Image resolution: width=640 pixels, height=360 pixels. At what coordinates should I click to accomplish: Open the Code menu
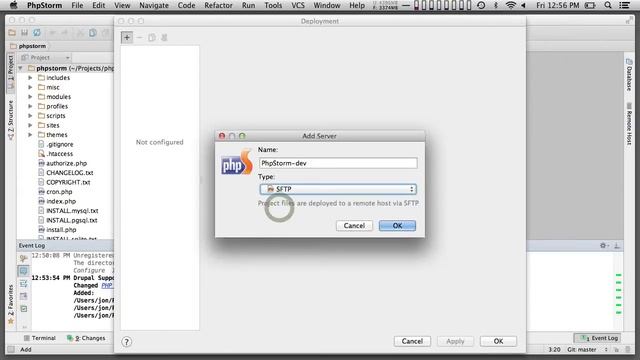[x=187, y=5]
